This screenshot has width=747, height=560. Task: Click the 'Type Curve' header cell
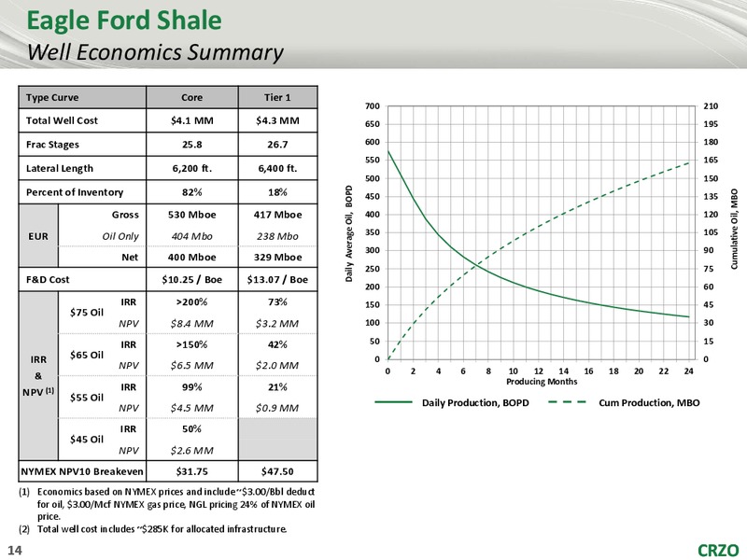tap(82, 97)
